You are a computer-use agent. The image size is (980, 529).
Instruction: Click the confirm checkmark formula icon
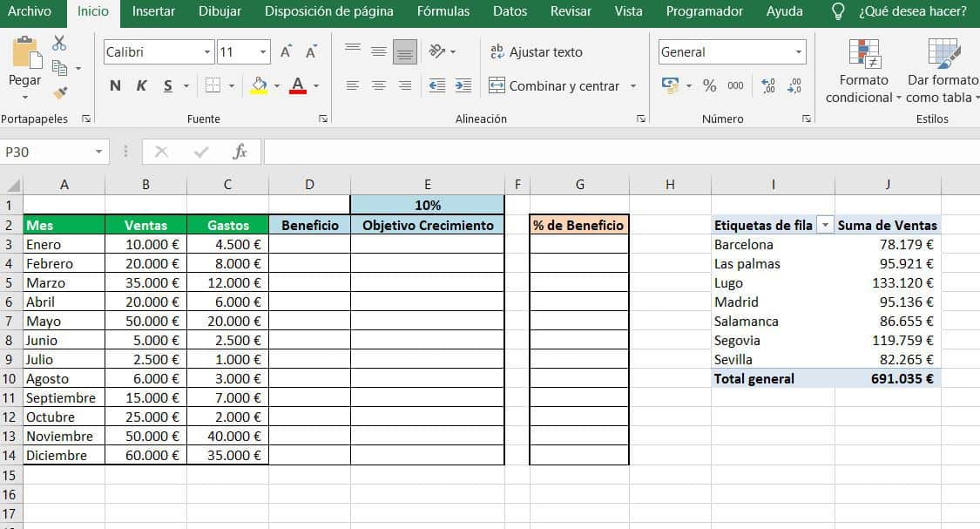click(201, 152)
